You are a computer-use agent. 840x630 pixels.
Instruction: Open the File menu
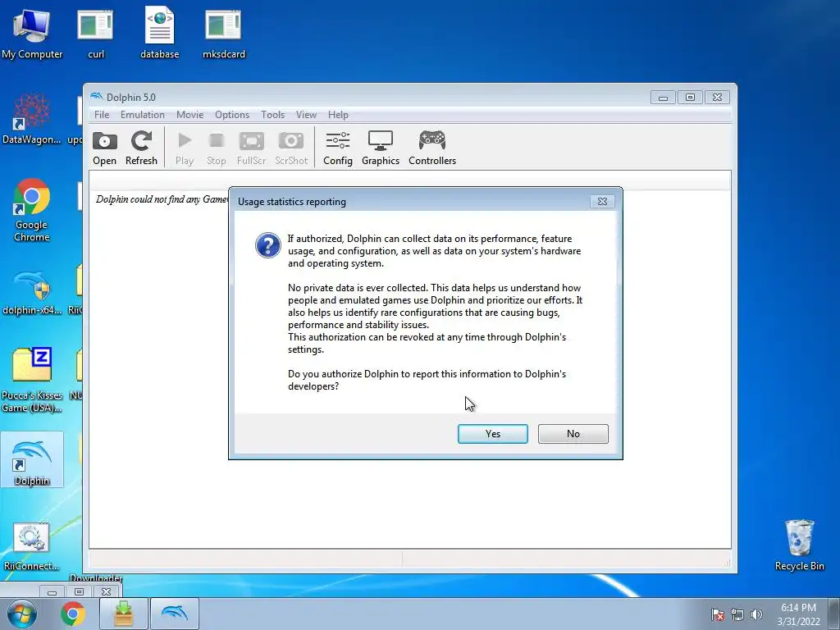click(102, 115)
